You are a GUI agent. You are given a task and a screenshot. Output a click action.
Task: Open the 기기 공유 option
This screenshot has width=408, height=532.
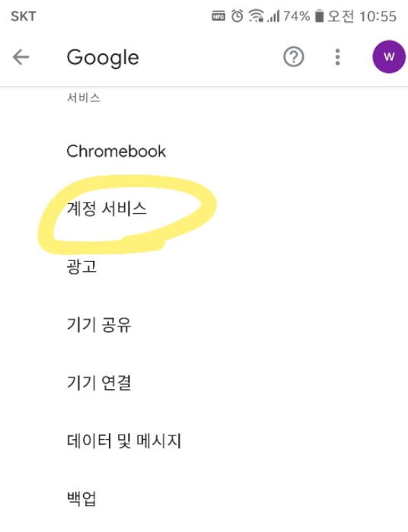coord(204,324)
